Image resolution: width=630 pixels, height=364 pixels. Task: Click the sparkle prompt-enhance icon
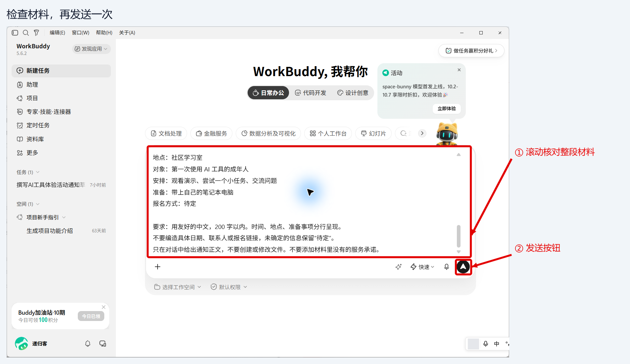tap(399, 267)
